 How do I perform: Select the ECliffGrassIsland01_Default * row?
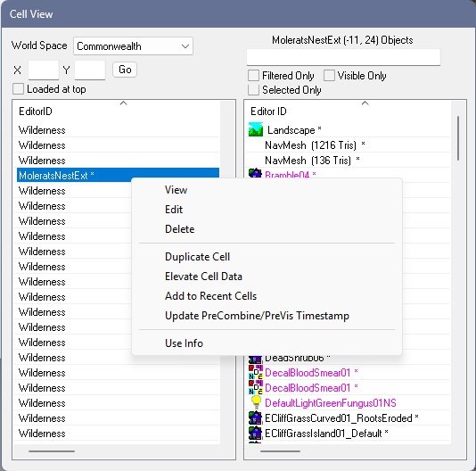click(348, 434)
